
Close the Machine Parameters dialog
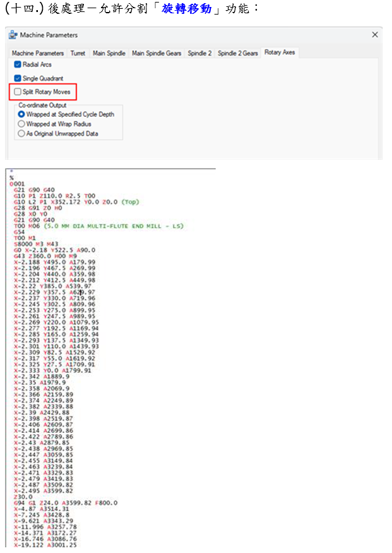coord(375,35)
